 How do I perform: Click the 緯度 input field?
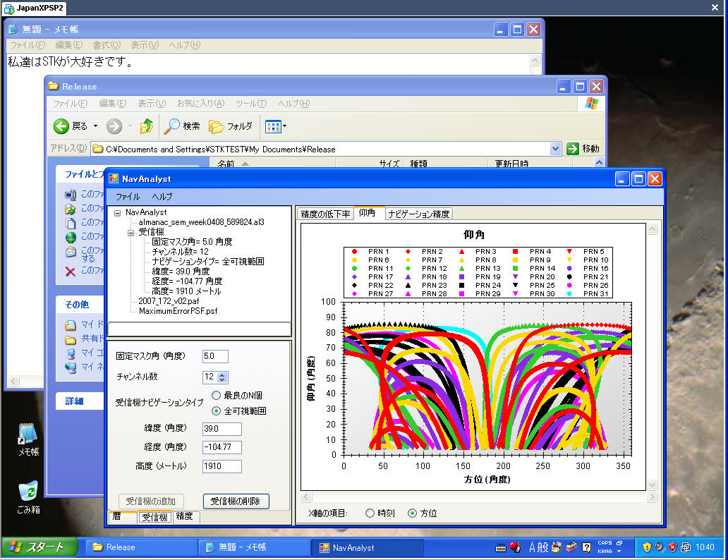[222, 429]
